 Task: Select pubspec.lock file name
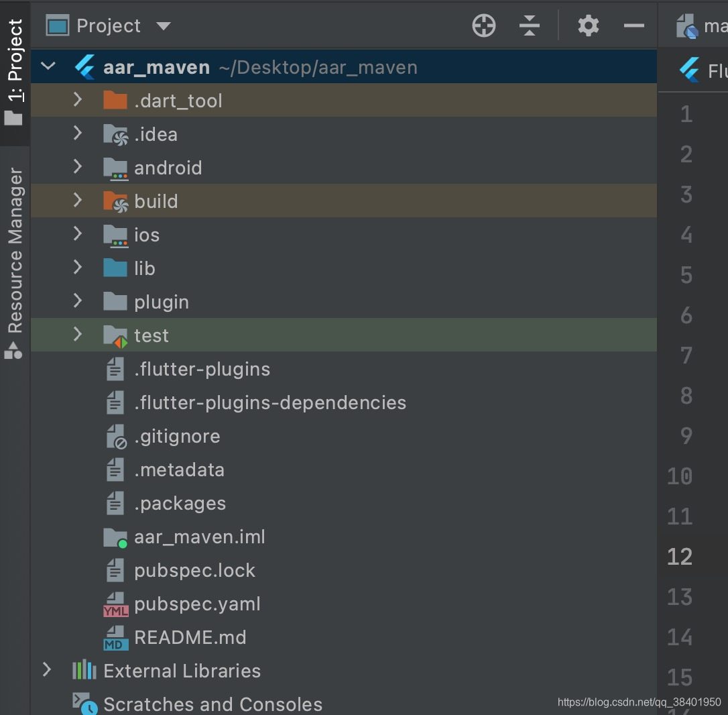click(194, 571)
